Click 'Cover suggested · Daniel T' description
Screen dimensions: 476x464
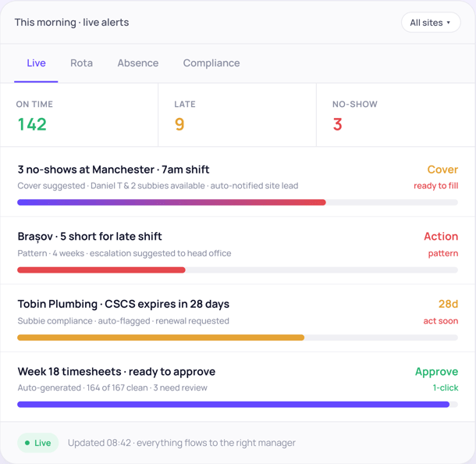point(158,186)
